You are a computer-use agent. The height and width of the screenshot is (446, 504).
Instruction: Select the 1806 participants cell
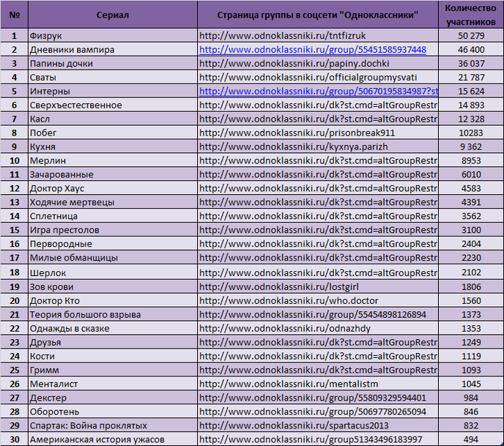(x=471, y=286)
